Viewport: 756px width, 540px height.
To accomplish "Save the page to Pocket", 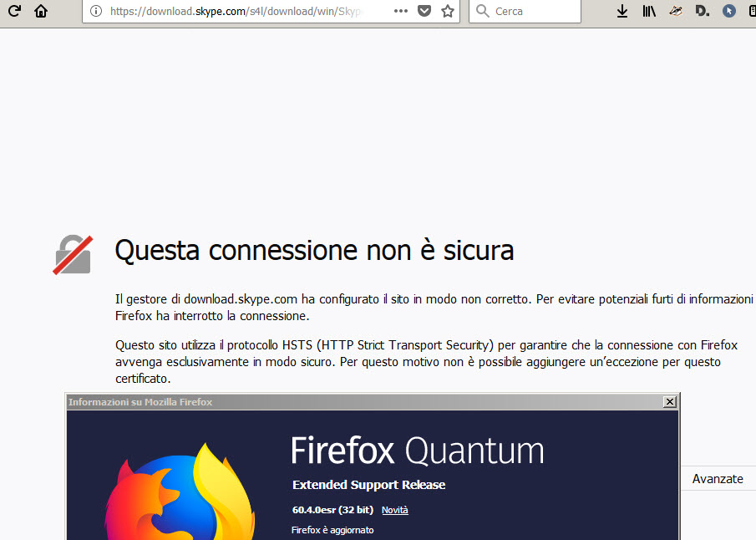I will point(424,11).
